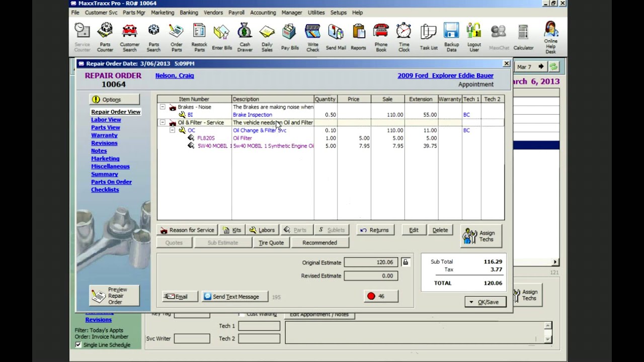
Task: Open the Checklists link
Action: (105, 190)
